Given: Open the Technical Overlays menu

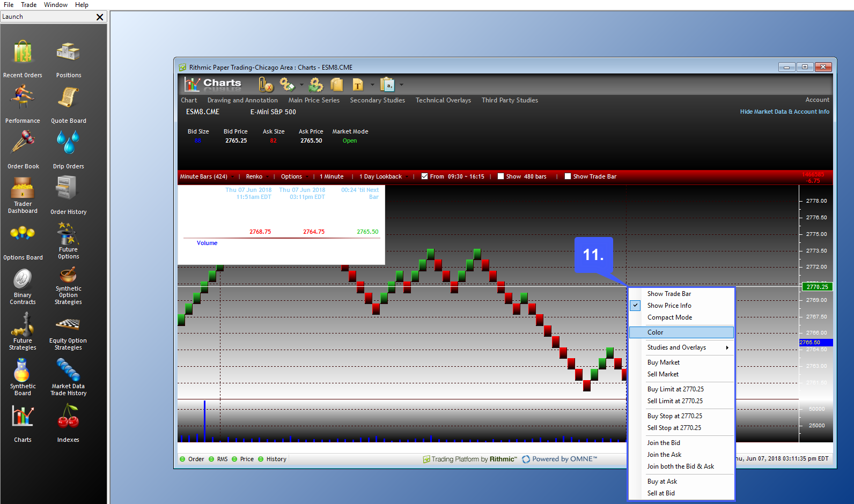Looking at the screenshot, I should (443, 100).
